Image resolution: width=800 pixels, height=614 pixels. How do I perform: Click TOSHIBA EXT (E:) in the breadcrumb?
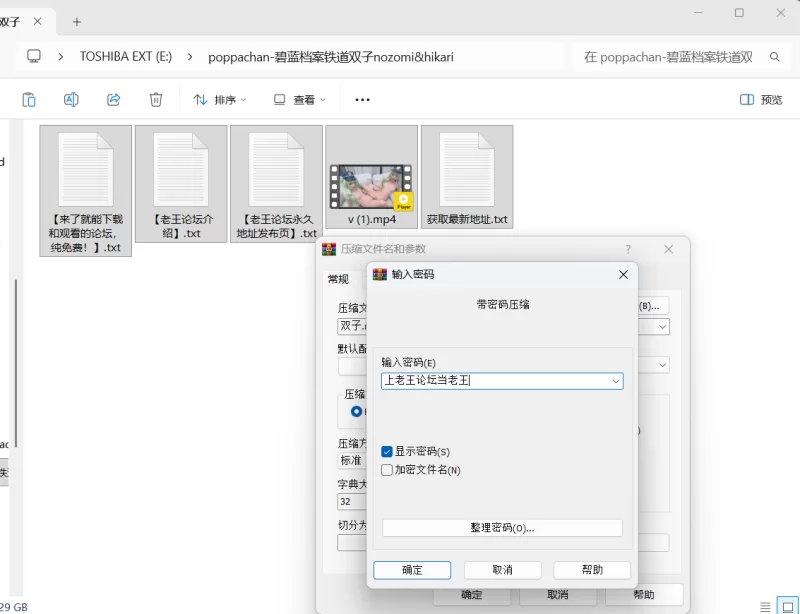[x=126, y=57]
